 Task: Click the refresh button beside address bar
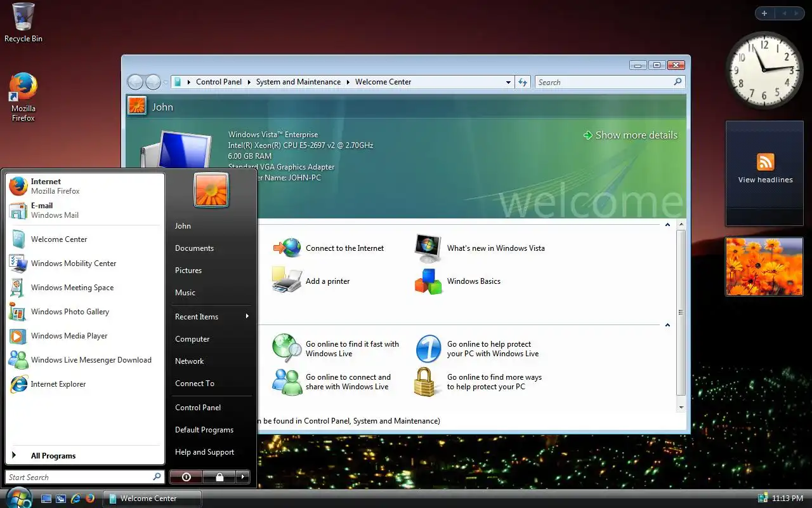523,82
